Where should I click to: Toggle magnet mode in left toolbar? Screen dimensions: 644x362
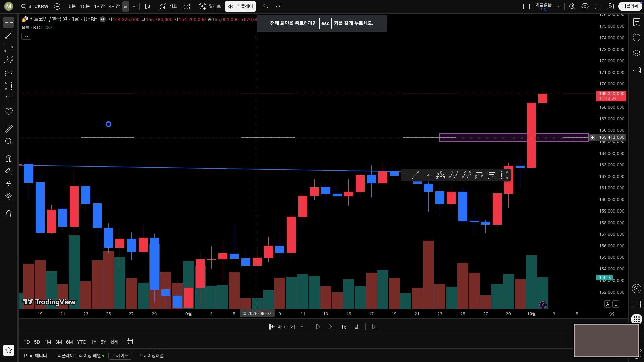[9, 159]
